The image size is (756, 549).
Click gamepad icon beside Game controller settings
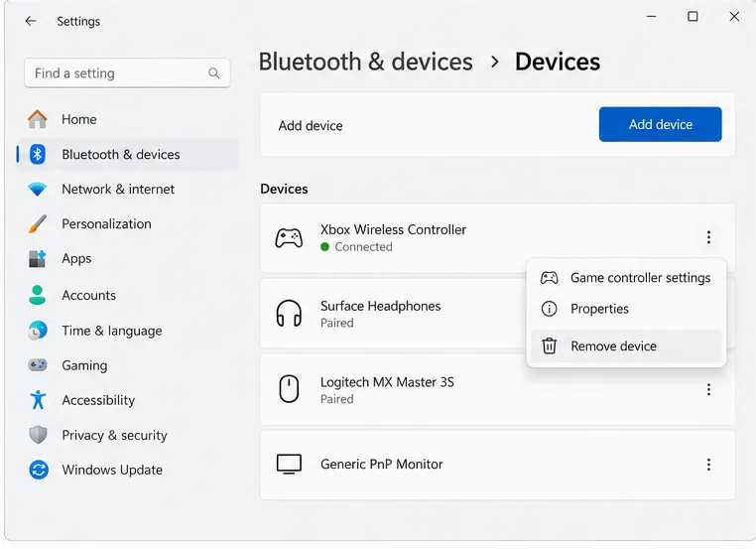550,278
